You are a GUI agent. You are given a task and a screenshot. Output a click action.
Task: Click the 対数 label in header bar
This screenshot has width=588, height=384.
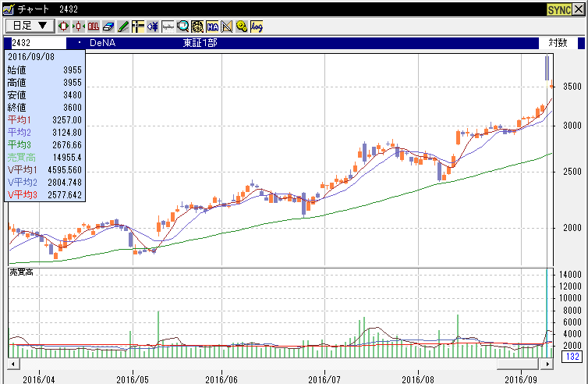(x=557, y=43)
